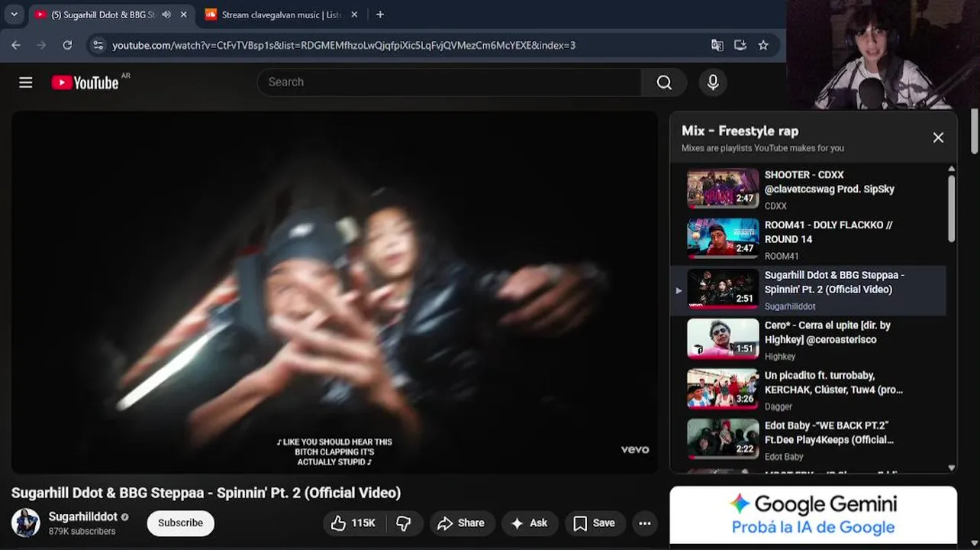Switch to the Stream clavegalvan music tab
The height and width of the screenshot is (550, 980).
[x=281, y=15]
